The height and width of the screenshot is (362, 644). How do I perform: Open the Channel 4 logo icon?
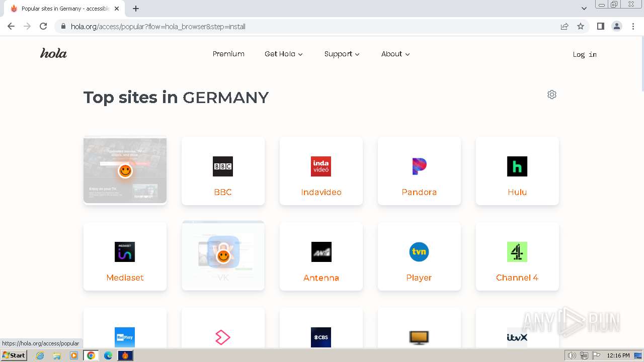517,252
